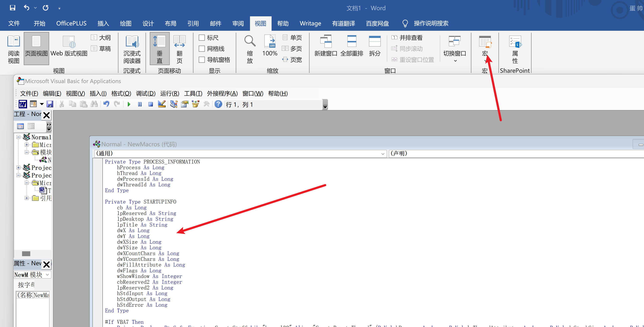Open the Project Explorer icon in toolbar
644x327 pixels.
[x=174, y=104]
